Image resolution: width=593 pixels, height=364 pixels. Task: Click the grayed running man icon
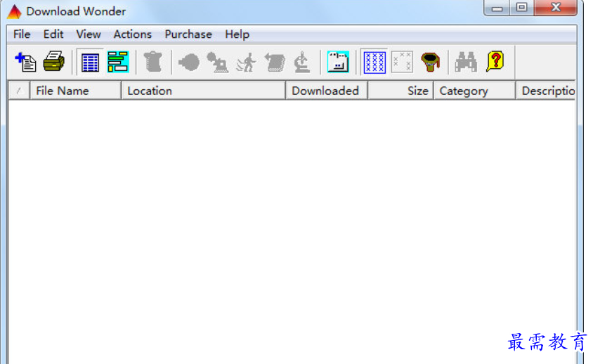pos(246,63)
